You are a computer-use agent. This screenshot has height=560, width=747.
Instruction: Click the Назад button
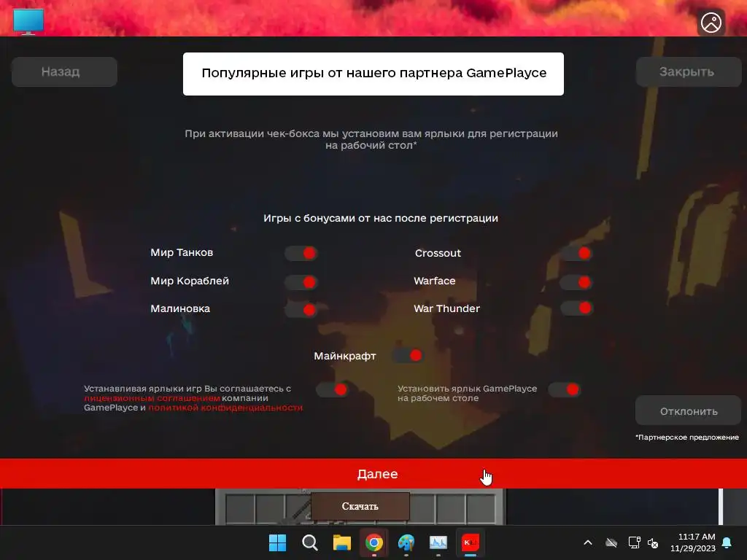pos(64,72)
